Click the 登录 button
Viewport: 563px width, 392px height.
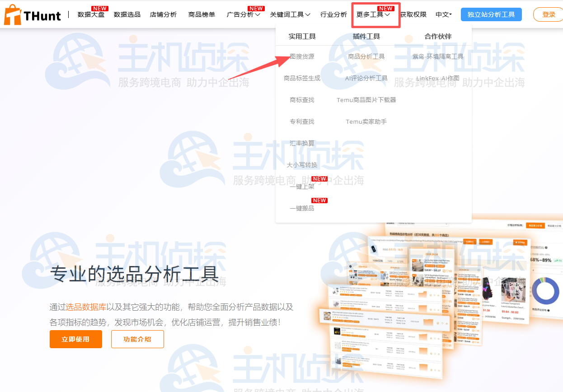(549, 14)
